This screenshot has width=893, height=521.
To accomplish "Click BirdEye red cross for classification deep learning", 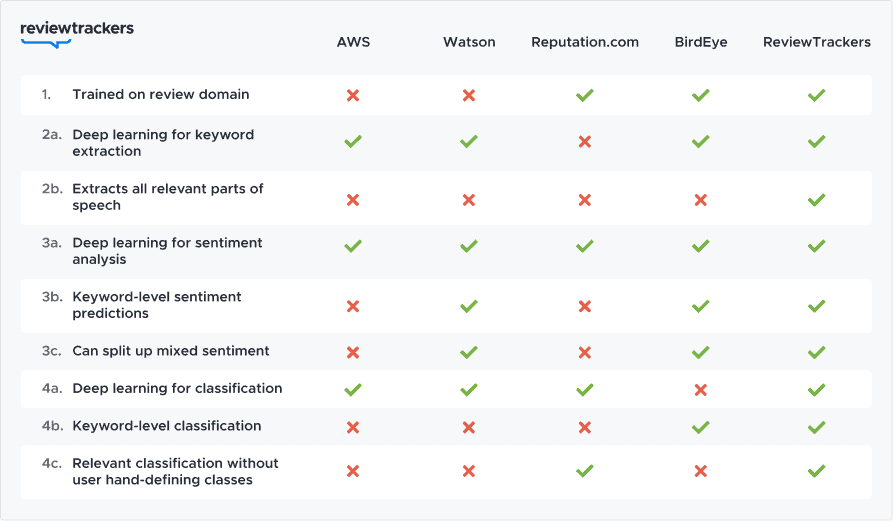I will (x=701, y=389).
